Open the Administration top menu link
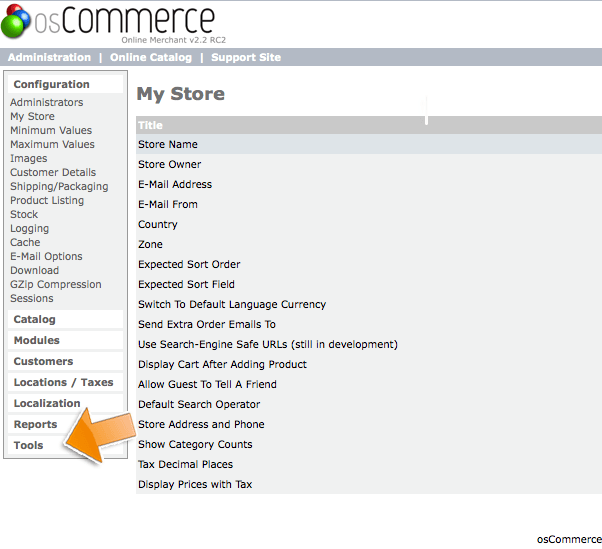This screenshot has height=549, width=602. point(49,58)
